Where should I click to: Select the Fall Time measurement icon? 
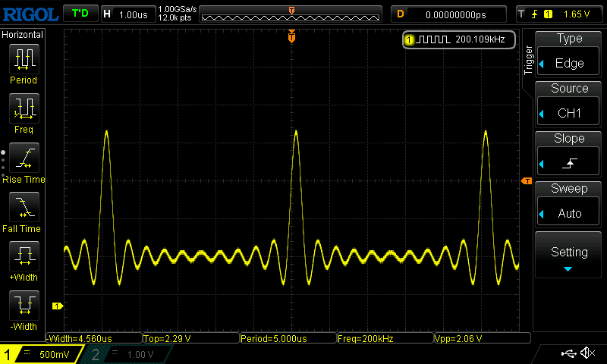pos(24,207)
